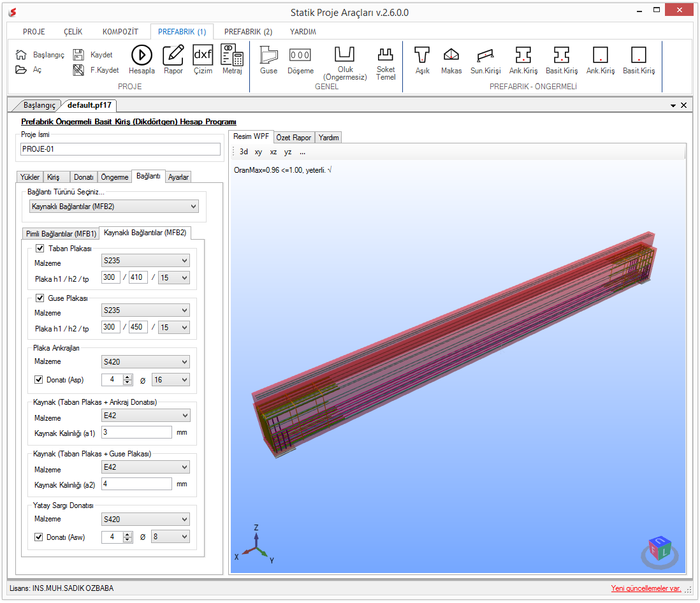Save project with Kaydet icon
The image size is (700, 603).
tap(78, 54)
